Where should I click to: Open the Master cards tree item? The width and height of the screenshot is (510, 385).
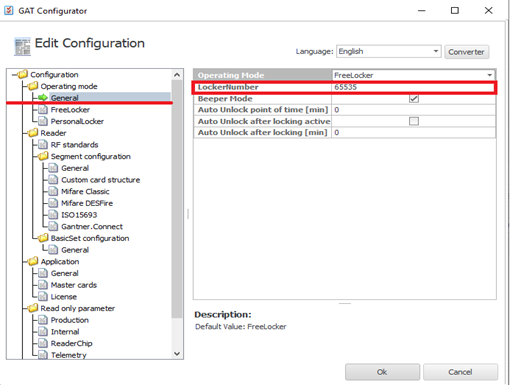click(74, 285)
